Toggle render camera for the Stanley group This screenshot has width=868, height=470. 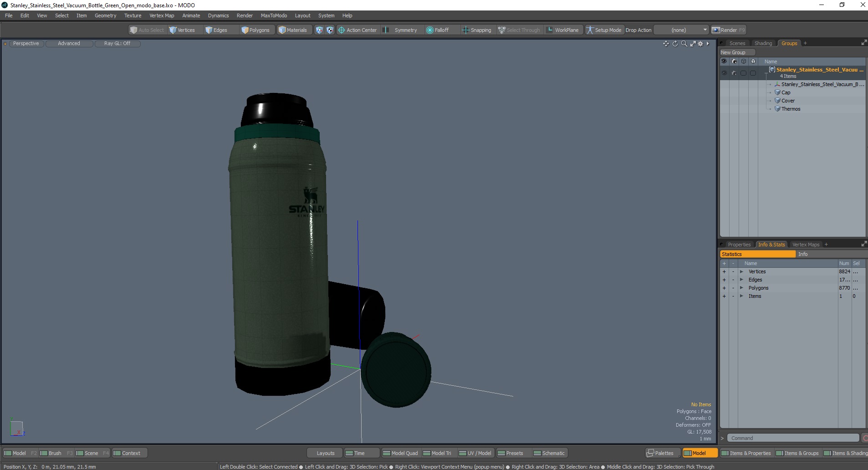(734, 73)
